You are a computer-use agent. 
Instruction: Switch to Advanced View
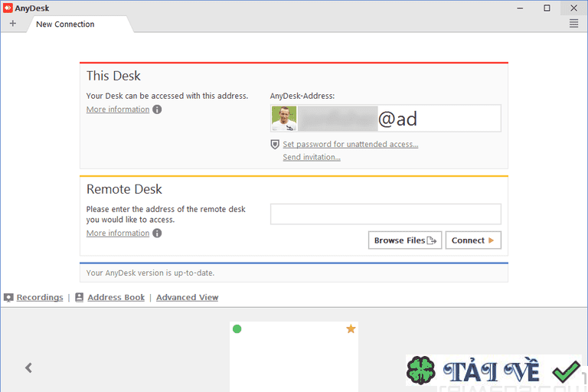(187, 298)
